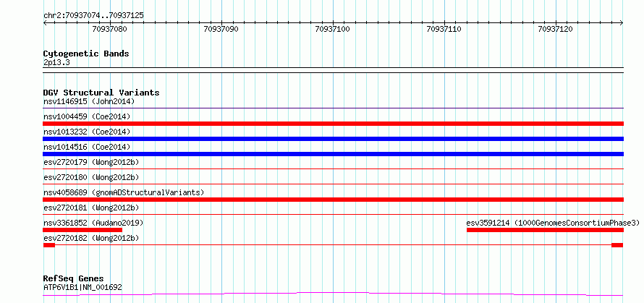Click variant label esv2720180 (Wong2012b)
This screenshot has height=303, width=644.
pos(91,177)
